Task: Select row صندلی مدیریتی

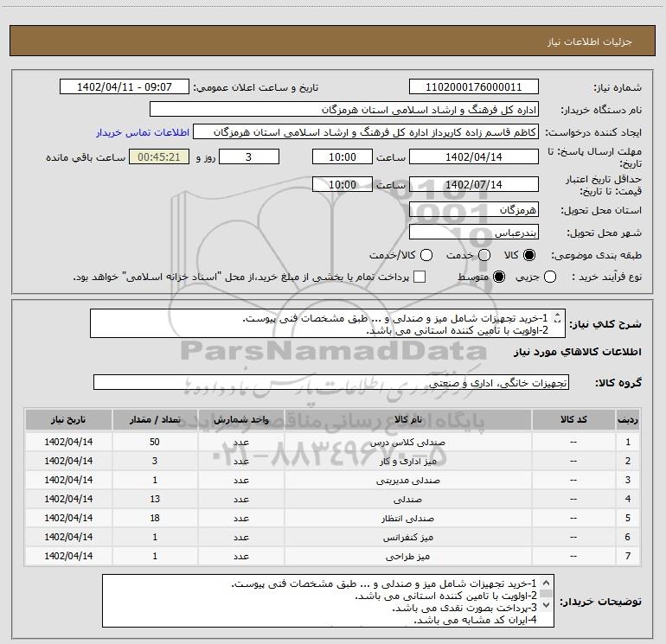Action: click(x=333, y=480)
